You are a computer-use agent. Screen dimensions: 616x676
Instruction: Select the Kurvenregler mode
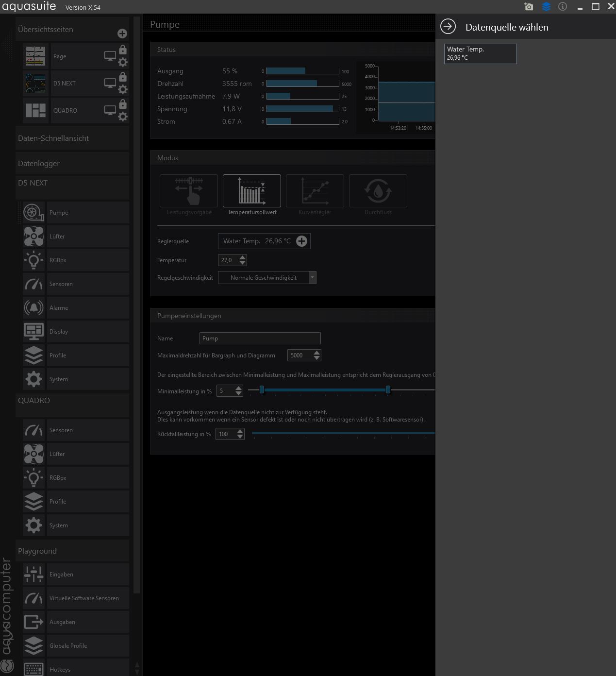pos(315,191)
